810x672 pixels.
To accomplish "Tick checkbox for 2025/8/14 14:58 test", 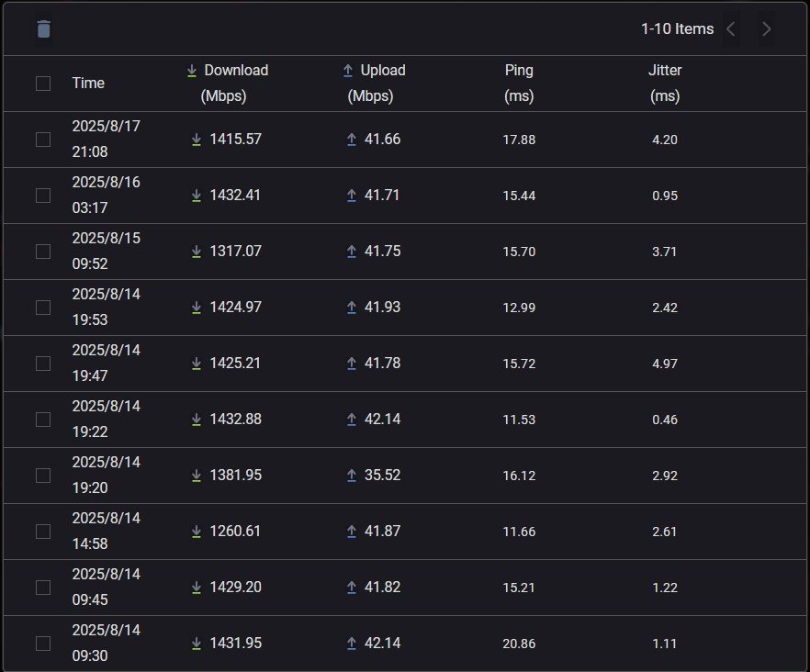I will pos(43,532).
